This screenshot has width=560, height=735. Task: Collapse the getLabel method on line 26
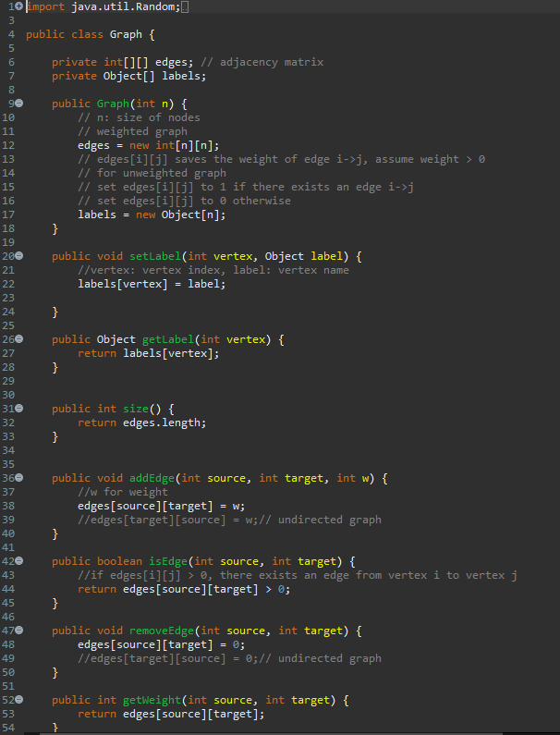click(19, 339)
